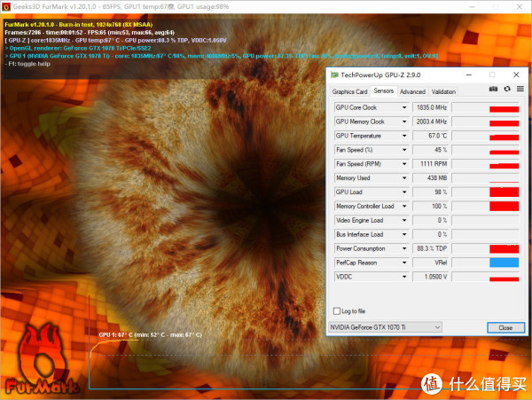Open the PerfCap Reason sensor dropdown

coord(404,263)
